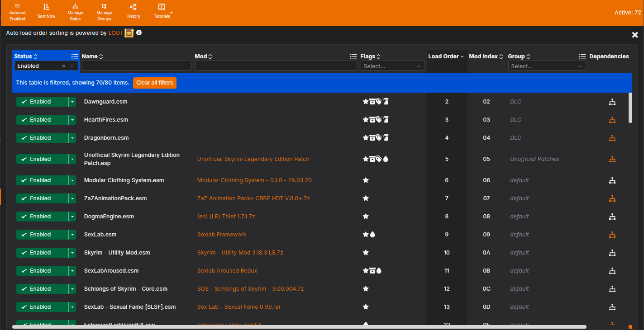Open dependencies icon for DogmaEngine.esm
This screenshot has width=644, height=330.
(612, 217)
